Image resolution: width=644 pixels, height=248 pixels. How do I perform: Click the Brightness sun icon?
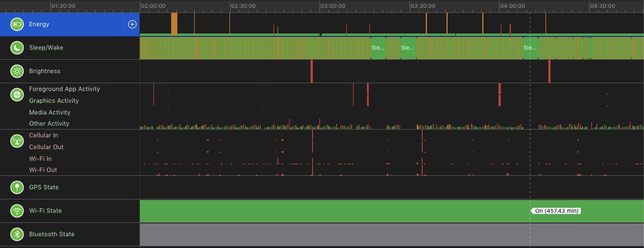[17, 71]
